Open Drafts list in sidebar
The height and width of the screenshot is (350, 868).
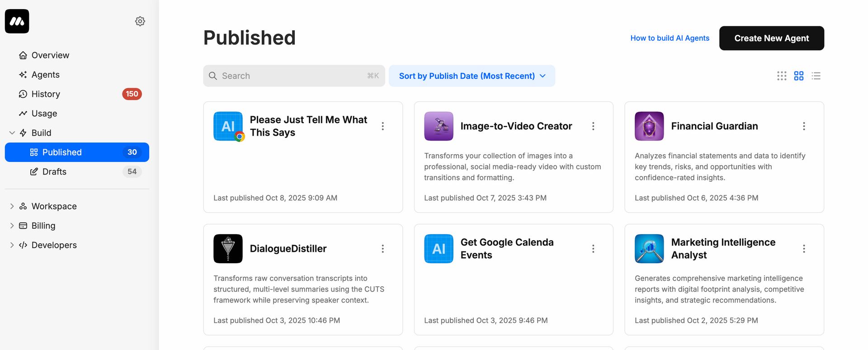click(x=54, y=172)
